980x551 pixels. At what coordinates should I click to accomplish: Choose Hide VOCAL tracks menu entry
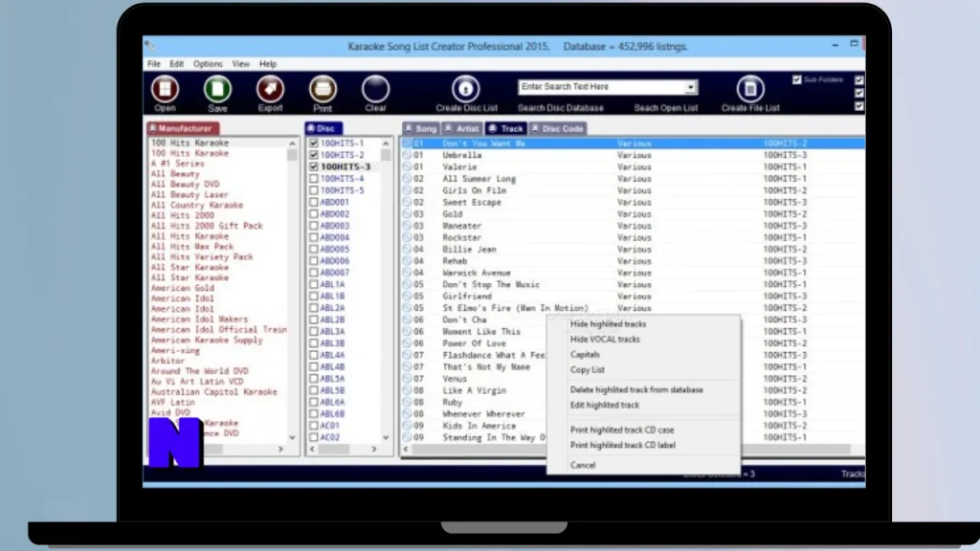605,340
